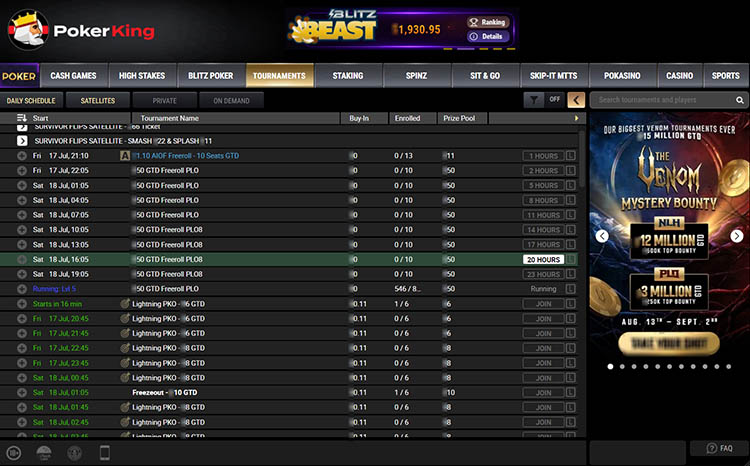750x466 pixels.
Task: Click plus icon for Sat 18 Jul 16:05 row
Action: pyautogui.click(x=22, y=259)
